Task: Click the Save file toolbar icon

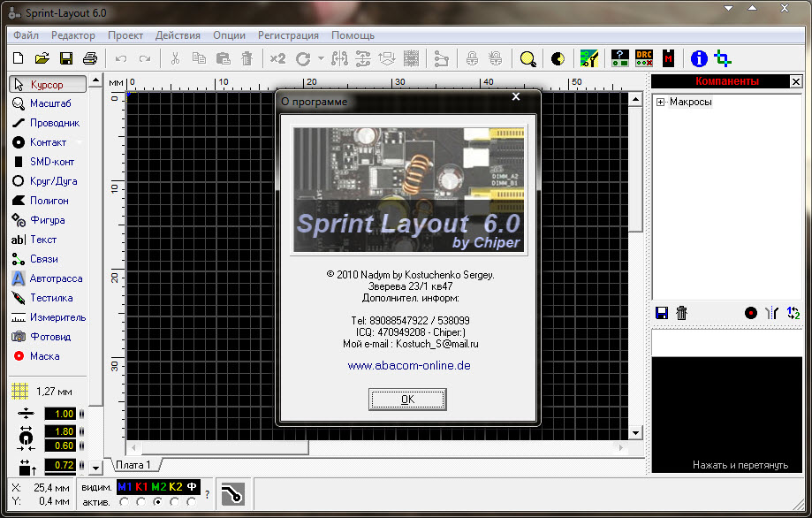Action: tap(65, 59)
